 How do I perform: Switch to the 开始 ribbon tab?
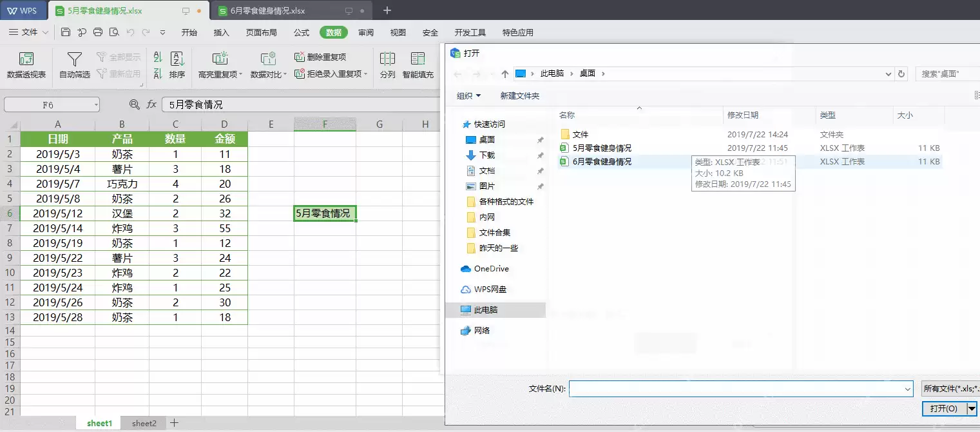coord(189,32)
